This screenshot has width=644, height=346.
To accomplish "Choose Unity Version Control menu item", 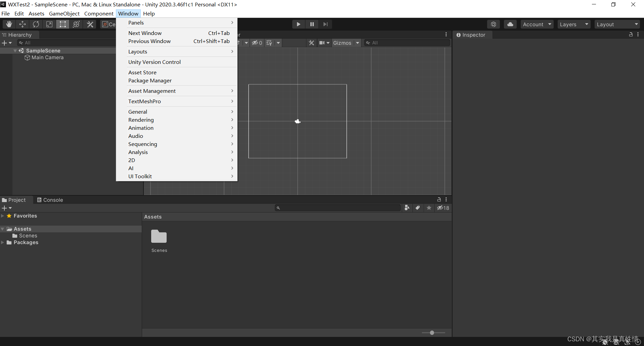I will [x=177, y=62].
